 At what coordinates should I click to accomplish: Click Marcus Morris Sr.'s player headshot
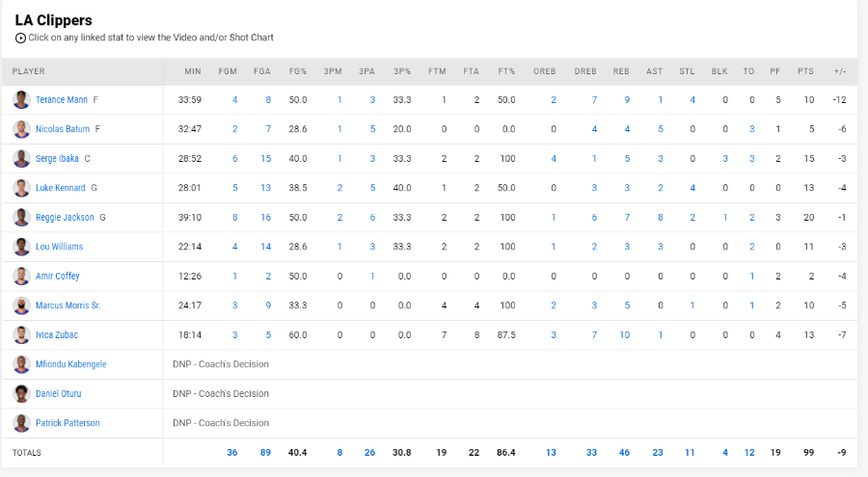tap(21, 305)
